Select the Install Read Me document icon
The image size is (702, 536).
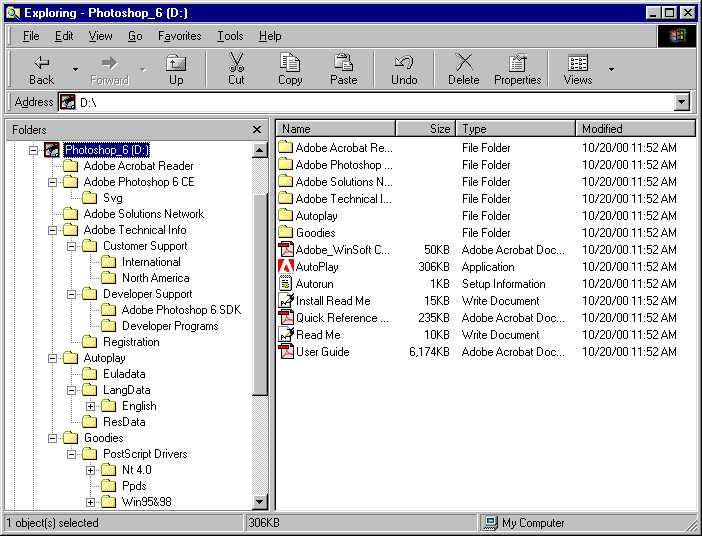click(286, 300)
